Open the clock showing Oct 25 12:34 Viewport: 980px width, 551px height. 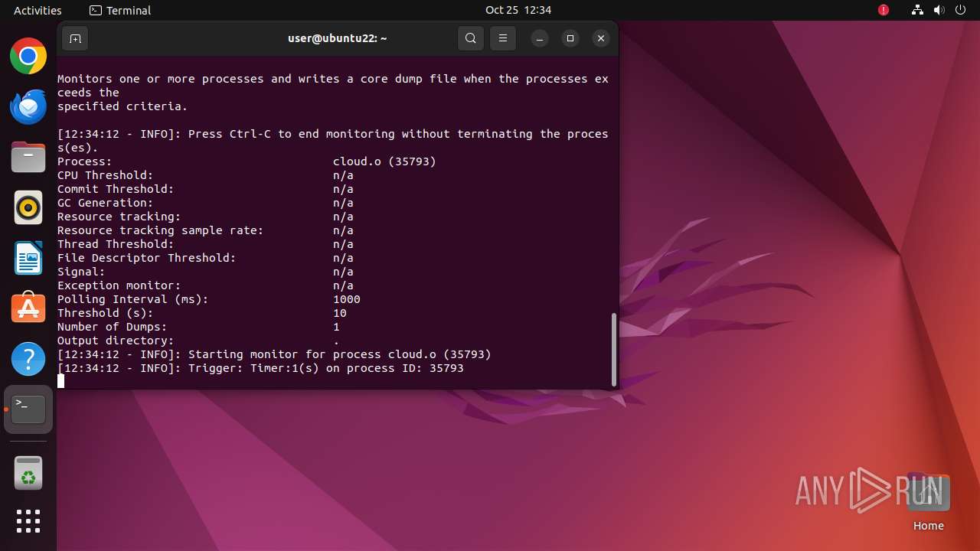[518, 10]
